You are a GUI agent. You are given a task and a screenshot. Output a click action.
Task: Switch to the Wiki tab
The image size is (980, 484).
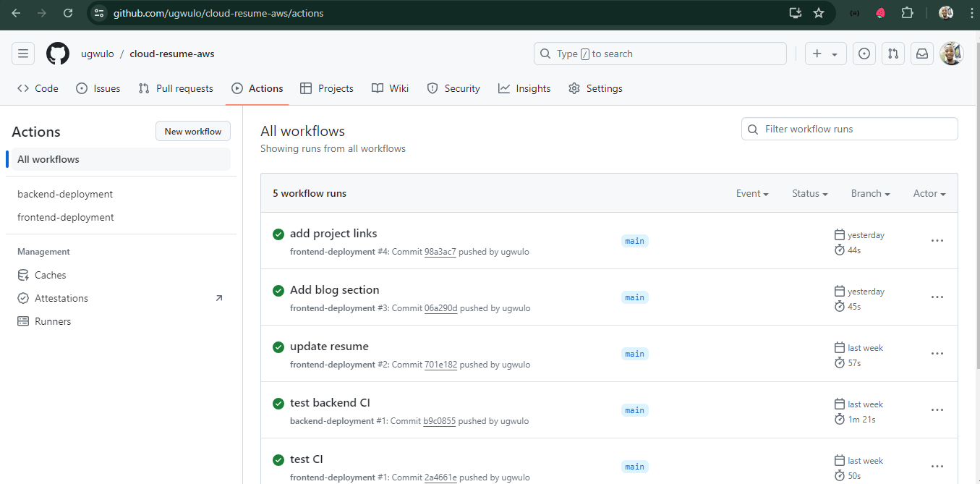coord(391,88)
